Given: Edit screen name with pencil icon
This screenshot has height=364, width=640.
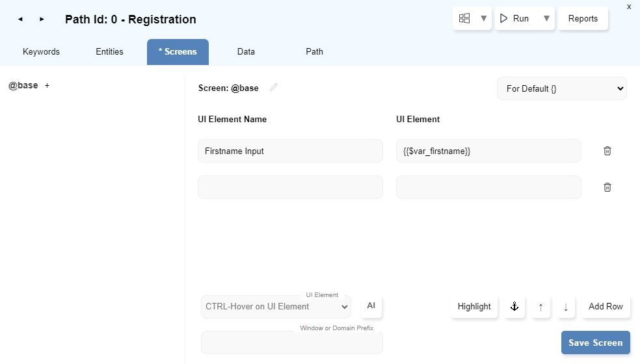Looking at the screenshot, I should (x=274, y=88).
